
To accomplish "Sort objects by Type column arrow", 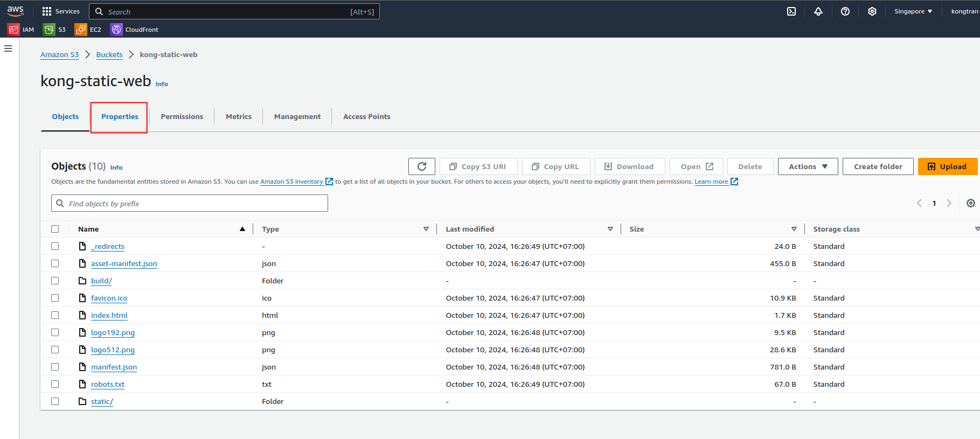I will coord(426,229).
